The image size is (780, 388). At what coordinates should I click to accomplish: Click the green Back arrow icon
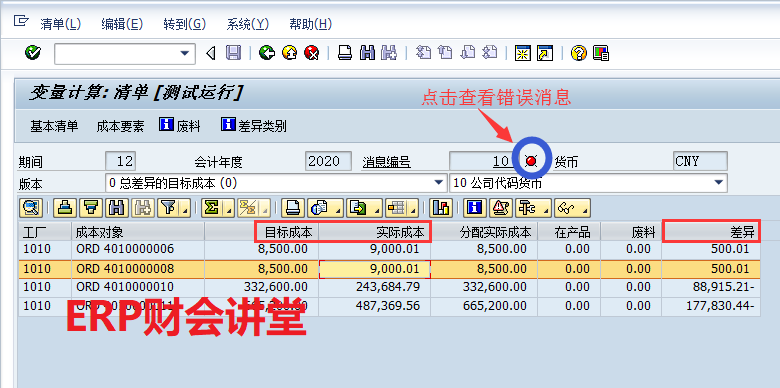point(267,53)
